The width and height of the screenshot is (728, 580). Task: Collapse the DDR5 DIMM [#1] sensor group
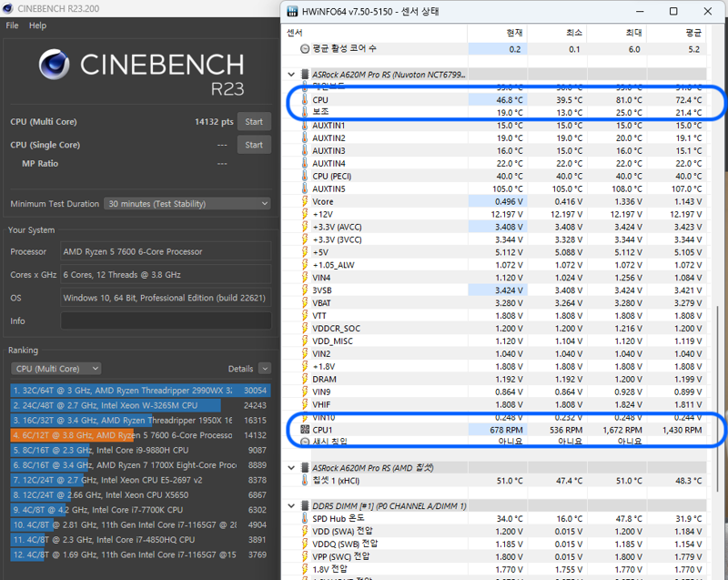coord(291,505)
